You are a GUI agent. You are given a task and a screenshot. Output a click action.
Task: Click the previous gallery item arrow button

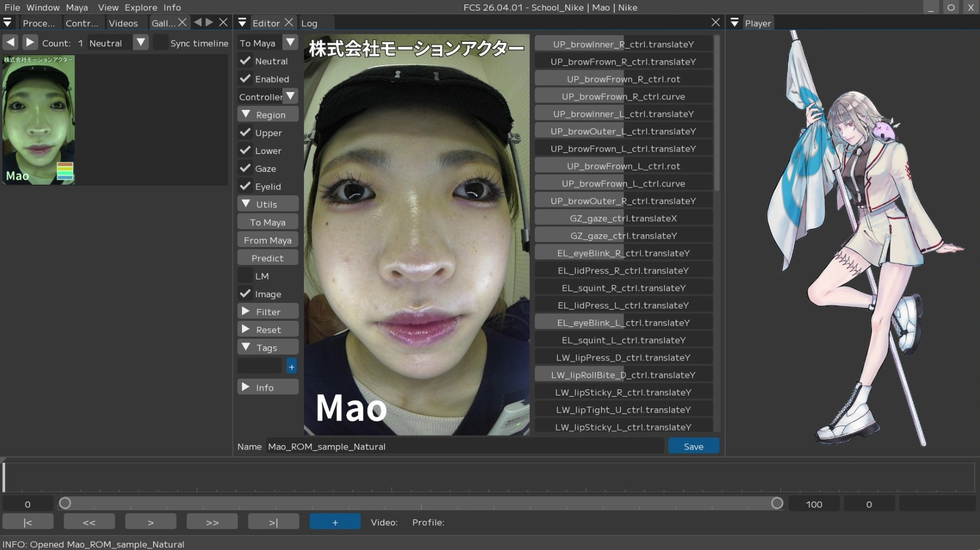tap(11, 42)
